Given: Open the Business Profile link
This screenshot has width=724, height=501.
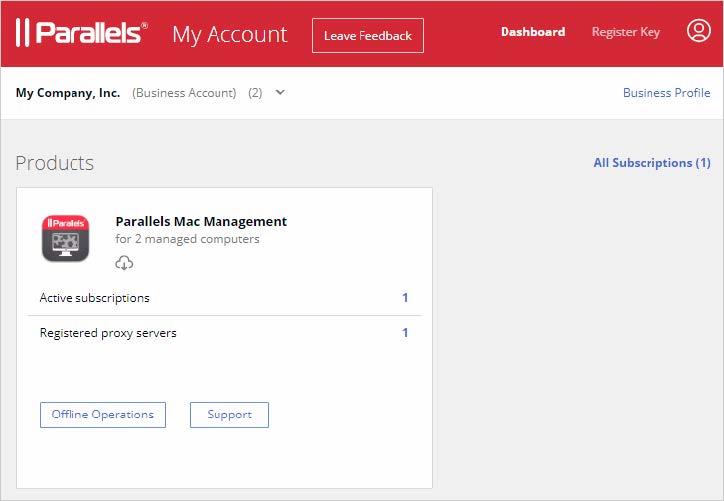Looking at the screenshot, I should pyautogui.click(x=666, y=93).
